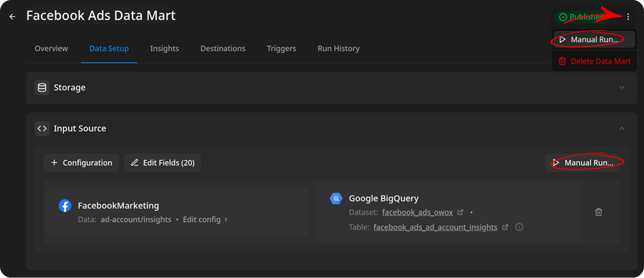Open facebook_ads_ad_account_insights table link
This screenshot has height=278, width=644.
tap(435, 227)
